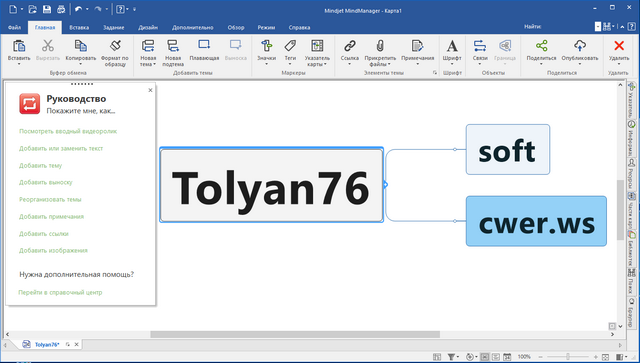Click the Print preview icon in title bar
The image size is (640, 363).
pos(61,9)
